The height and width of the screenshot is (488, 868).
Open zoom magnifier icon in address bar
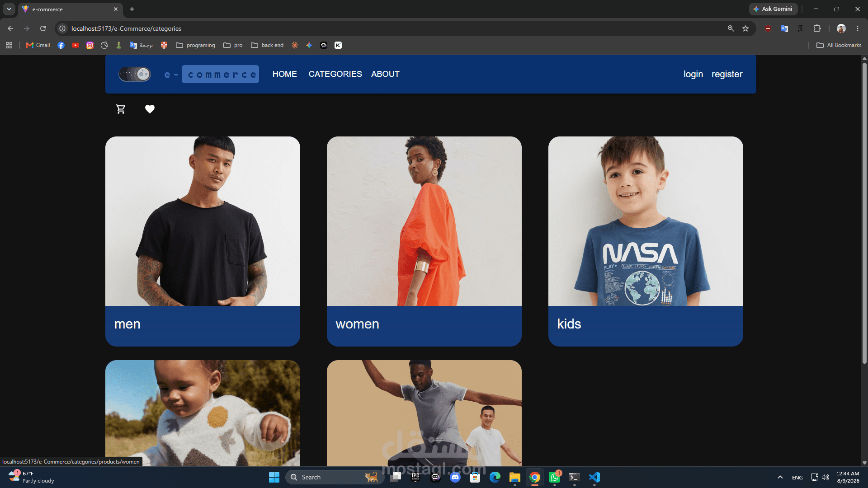(x=731, y=28)
